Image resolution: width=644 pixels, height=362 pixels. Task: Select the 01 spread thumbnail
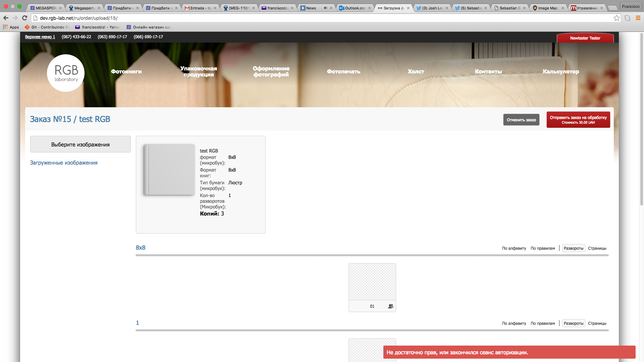(x=372, y=282)
